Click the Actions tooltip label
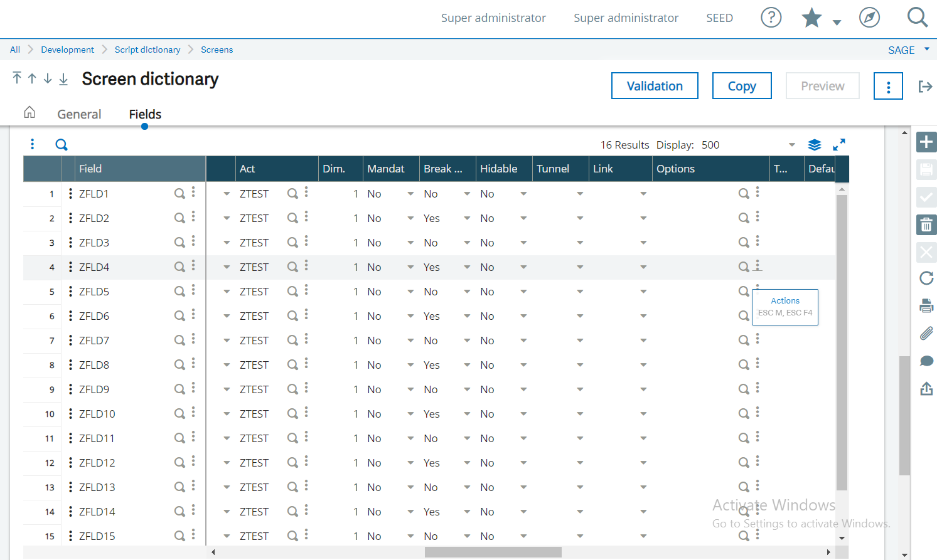The image size is (937, 560). [x=785, y=301]
